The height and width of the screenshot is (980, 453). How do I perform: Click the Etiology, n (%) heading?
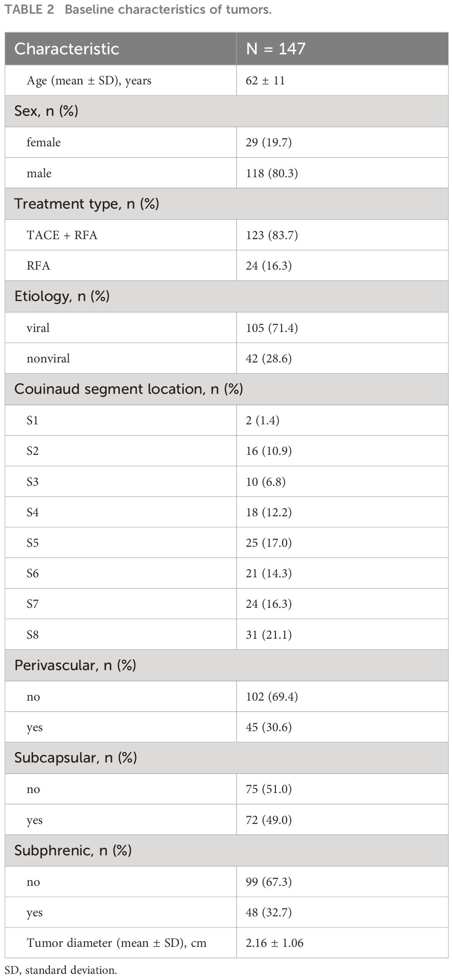coord(62,296)
